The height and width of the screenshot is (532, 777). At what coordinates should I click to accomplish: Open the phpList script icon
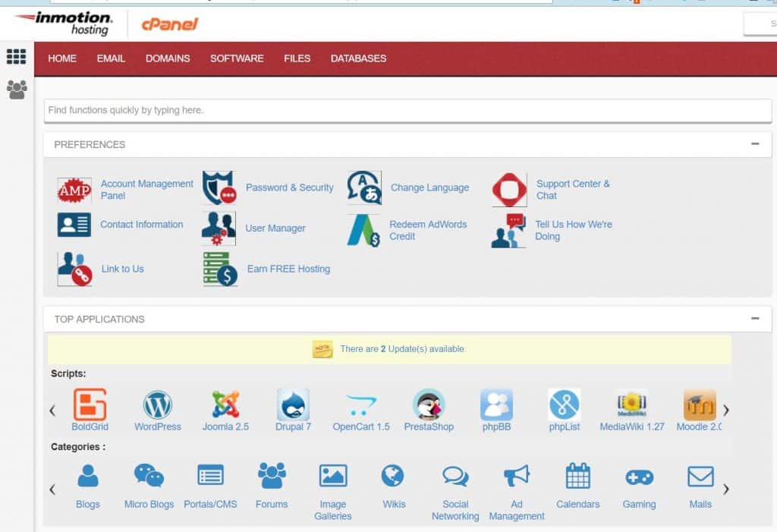click(x=565, y=405)
